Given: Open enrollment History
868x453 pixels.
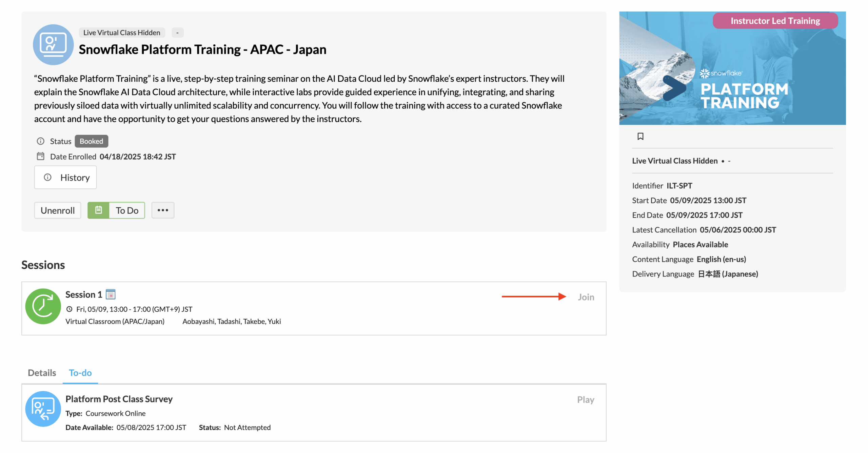Looking at the screenshot, I should (65, 177).
